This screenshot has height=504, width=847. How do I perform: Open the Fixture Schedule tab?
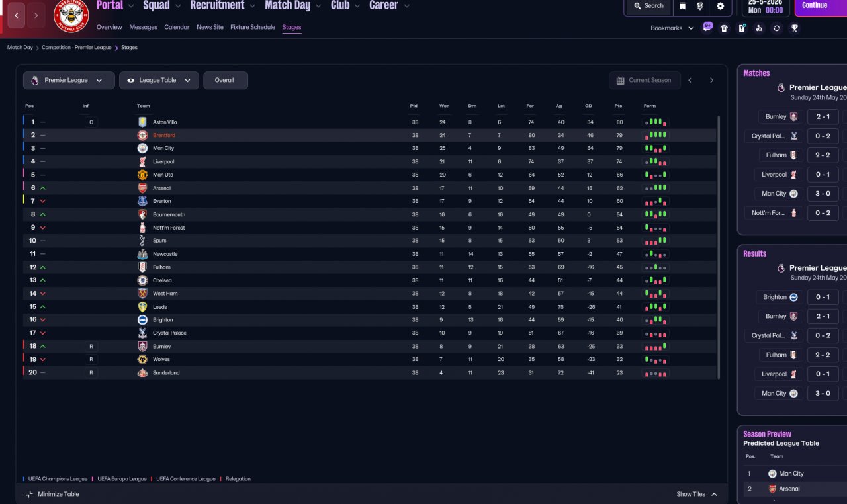pyautogui.click(x=253, y=27)
